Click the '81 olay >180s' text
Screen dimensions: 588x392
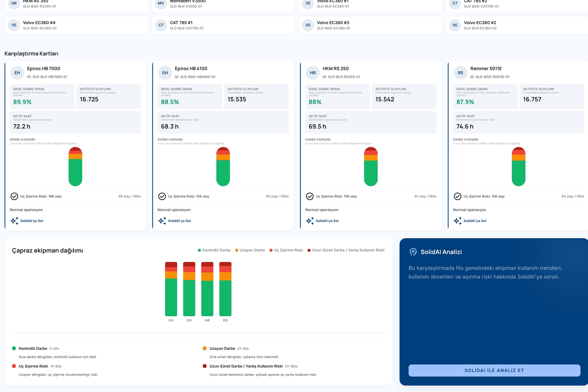(x=425, y=196)
